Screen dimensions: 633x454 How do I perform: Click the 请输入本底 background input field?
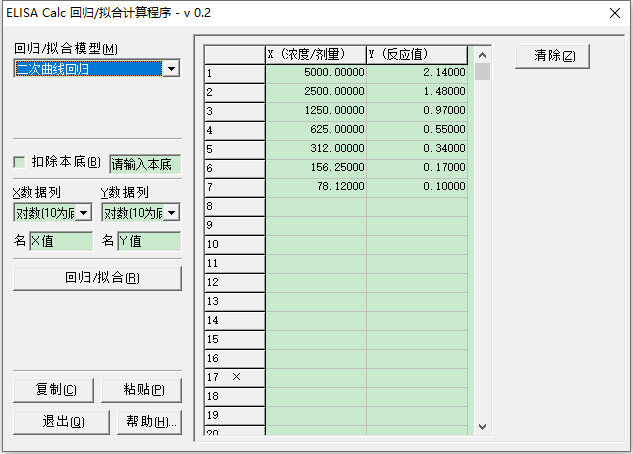pos(145,164)
